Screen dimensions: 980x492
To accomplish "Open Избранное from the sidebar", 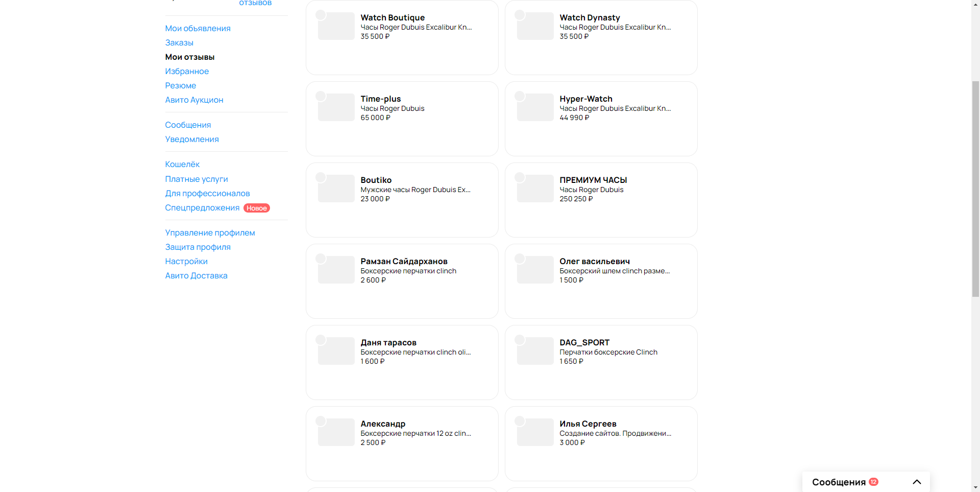I will pos(187,72).
